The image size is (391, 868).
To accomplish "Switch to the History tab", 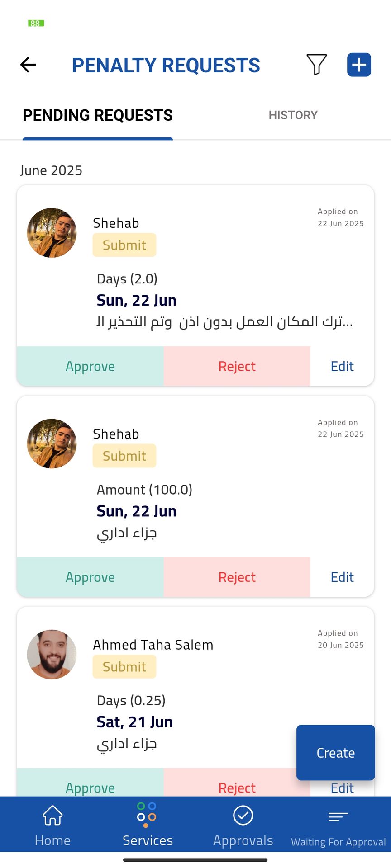I will (x=293, y=115).
